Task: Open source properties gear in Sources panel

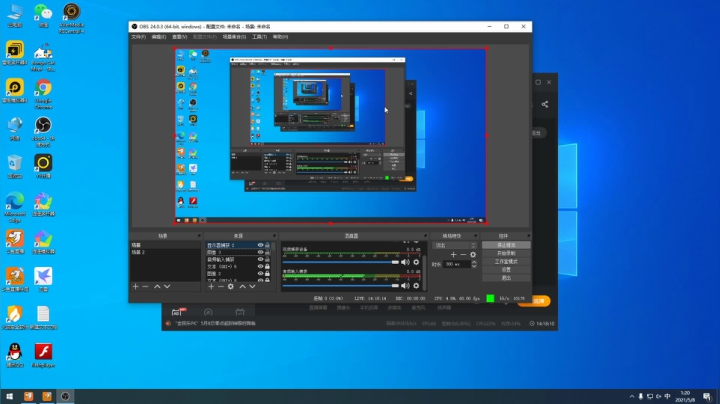Action: 231,286
